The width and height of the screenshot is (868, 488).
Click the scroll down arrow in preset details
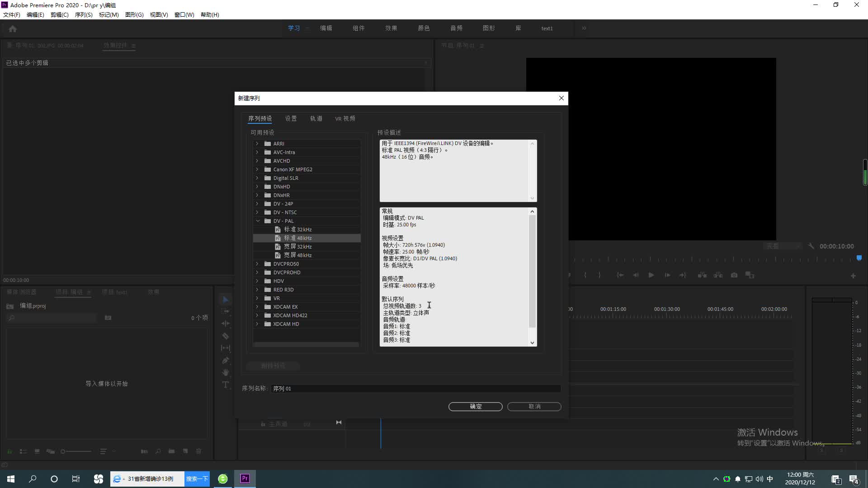[x=532, y=343]
